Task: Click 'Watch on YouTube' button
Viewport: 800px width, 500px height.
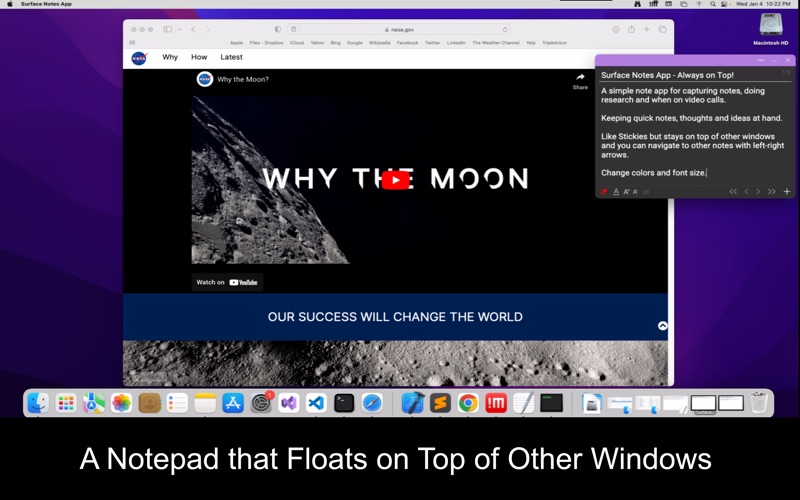Action: pos(227,282)
